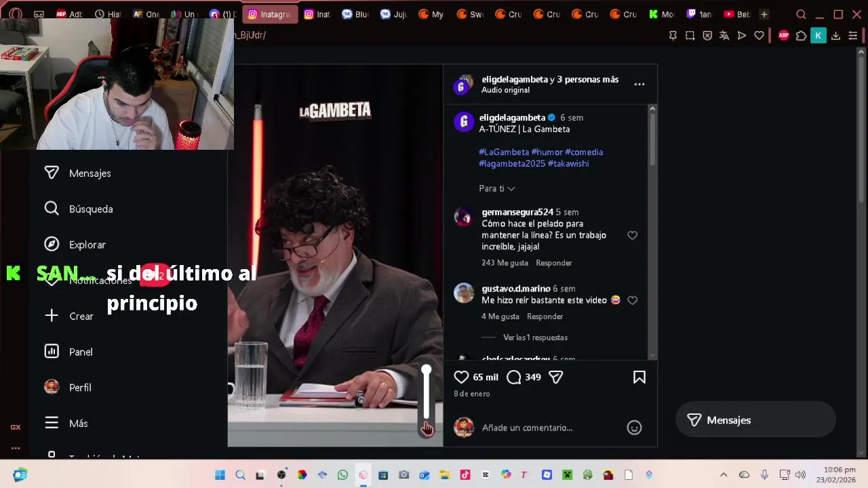
Task: Open the Panel dashboard item
Action: tap(68, 352)
